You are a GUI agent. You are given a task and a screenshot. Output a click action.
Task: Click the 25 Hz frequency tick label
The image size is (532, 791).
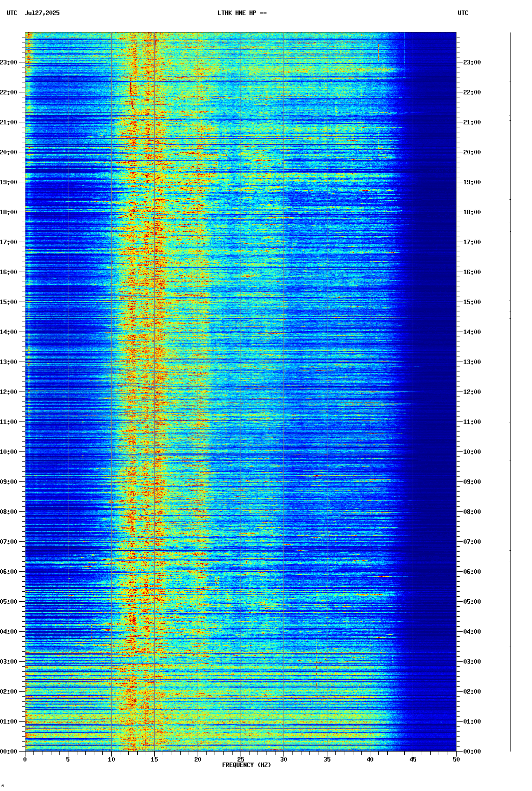[x=241, y=760]
